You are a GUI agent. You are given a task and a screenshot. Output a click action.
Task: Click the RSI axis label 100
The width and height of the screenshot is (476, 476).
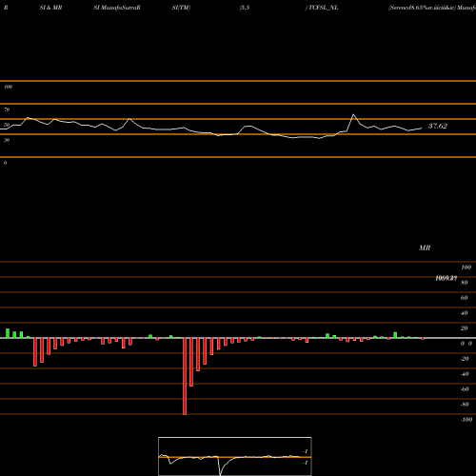click(8, 87)
